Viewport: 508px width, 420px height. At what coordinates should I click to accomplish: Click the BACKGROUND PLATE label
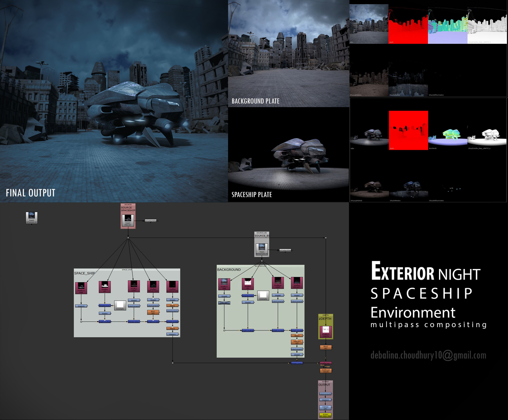point(255,101)
